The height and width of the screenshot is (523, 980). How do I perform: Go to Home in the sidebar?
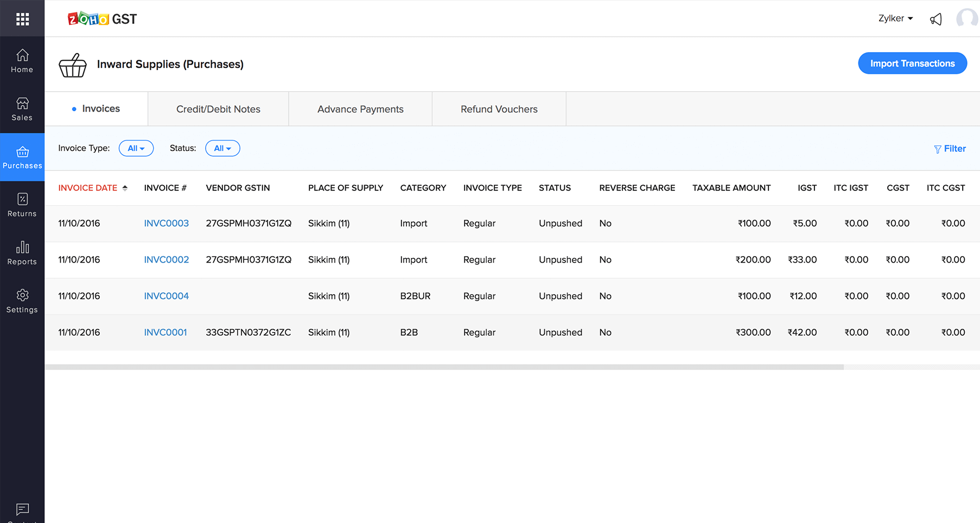(x=22, y=61)
